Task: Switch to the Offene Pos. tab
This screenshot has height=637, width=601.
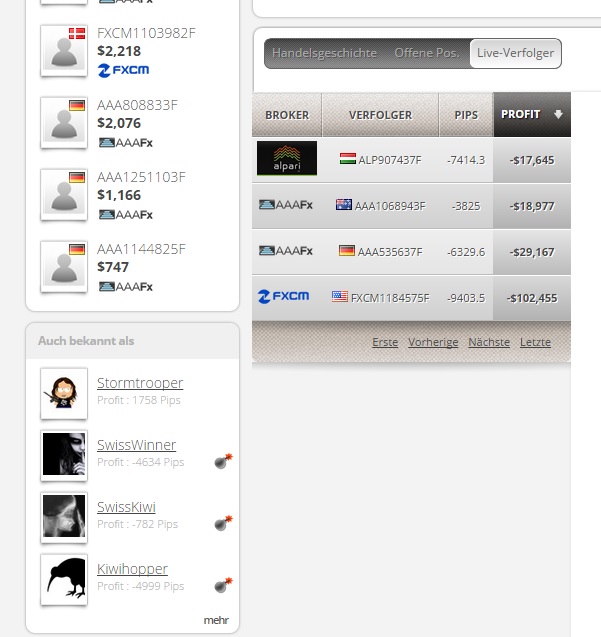Action: click(x=427, y=53)
